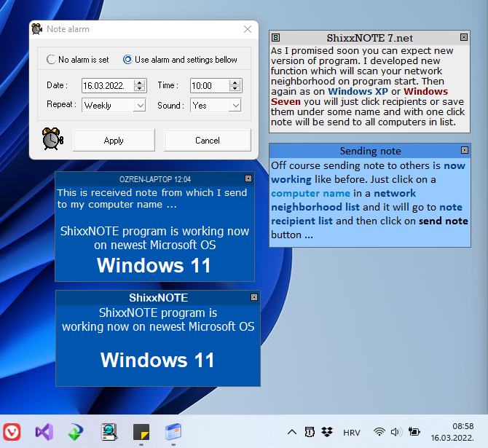The height and width of the screenshot is (448, 488).
Task: Click 'Windows XP' text in ShixxNOTE 7.net note
Action: [x=358, y=92]
